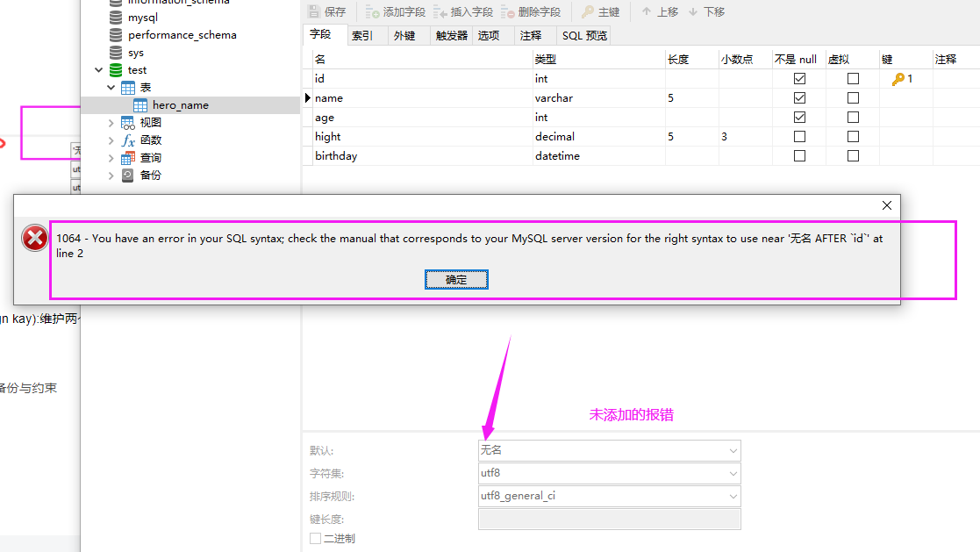Toggle Virtual checkbox for hight field

tap(853, 137)
